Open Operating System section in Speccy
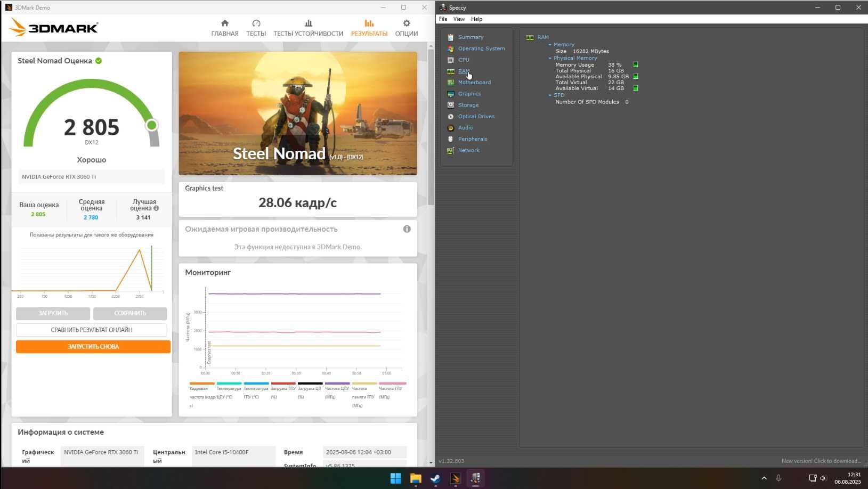The height and width of the screenshot is (489, 868). 481,48
